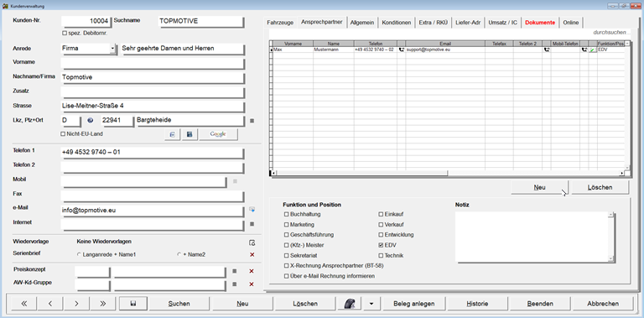Switch to the Extra / RKÜ tab
Viewport: 644px width, 318px height.
(x=433, y=23)
